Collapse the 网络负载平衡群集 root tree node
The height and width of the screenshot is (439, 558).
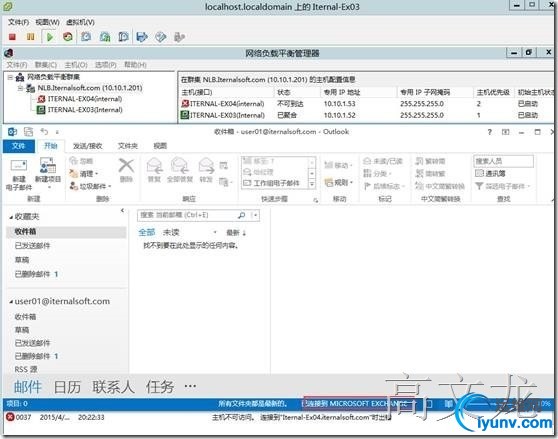pyautogui.click(x=10, y=77)
